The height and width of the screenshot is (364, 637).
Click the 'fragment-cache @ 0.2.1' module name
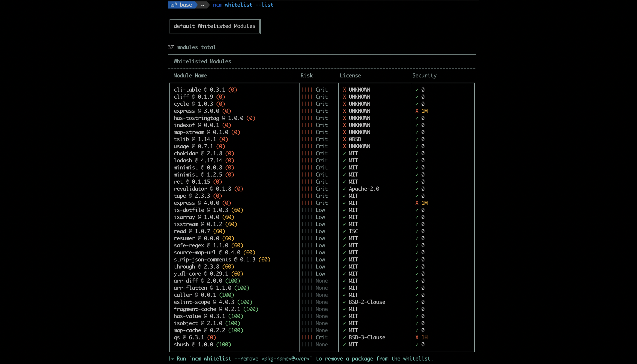tap(207, 309)
